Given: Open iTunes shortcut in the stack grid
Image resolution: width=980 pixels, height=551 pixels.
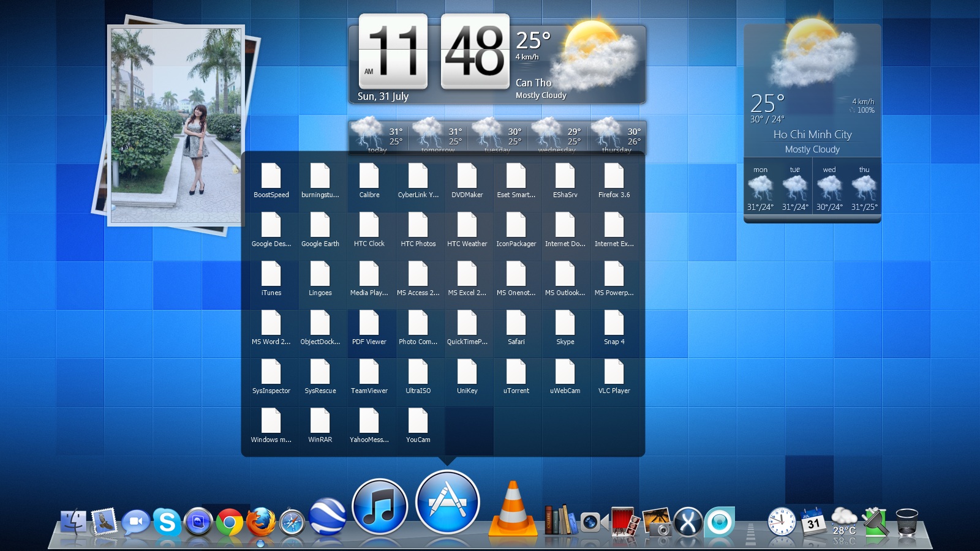Looking at the screenshot, I should tap(271, 279).
